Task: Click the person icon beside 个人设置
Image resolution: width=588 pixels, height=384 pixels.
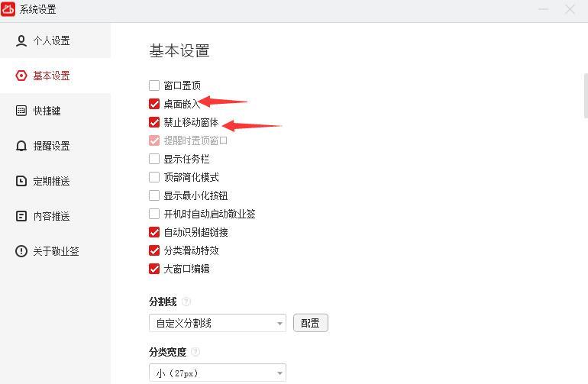Action: [21, 40]
